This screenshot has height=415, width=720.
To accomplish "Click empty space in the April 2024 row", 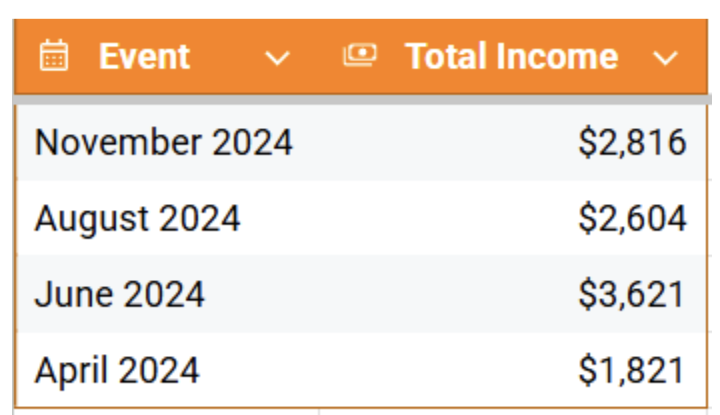I will tap(388, 370).
